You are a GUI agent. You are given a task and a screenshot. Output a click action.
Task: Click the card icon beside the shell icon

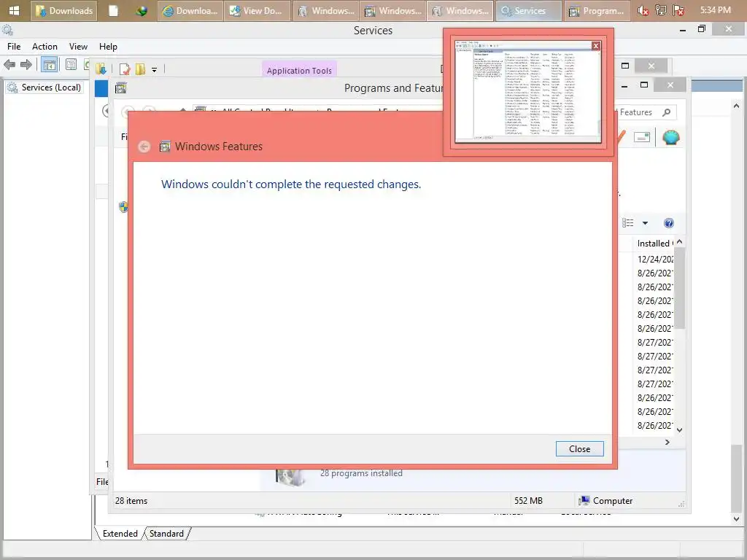pos(642,138)
